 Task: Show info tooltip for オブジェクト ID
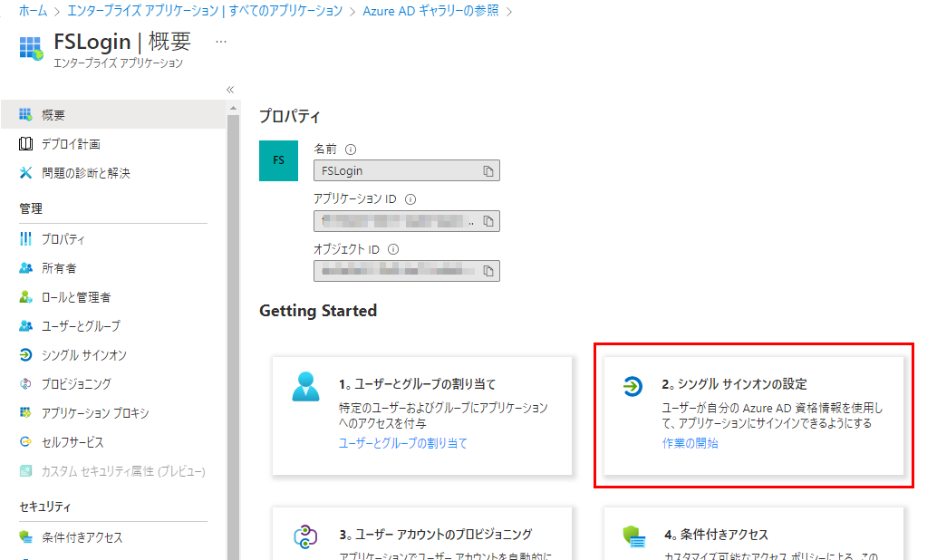click(393, 249)
